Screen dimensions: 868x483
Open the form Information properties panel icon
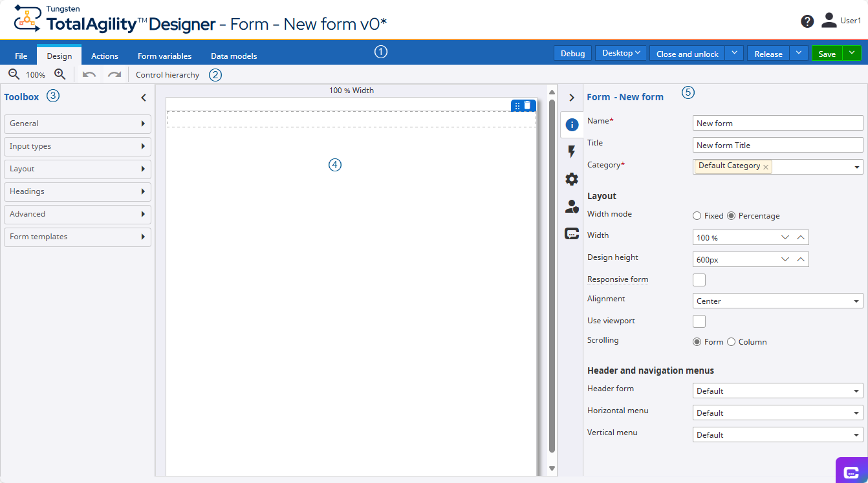coord(571,124)
